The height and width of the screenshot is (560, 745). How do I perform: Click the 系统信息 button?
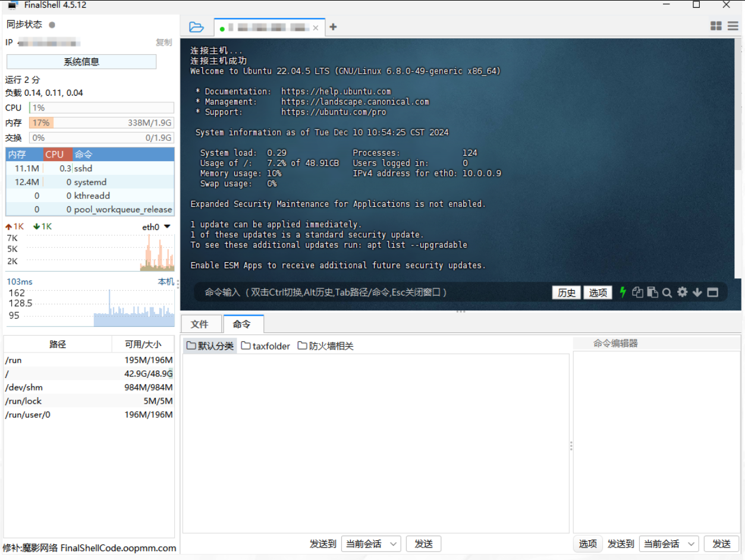[81, 61]
